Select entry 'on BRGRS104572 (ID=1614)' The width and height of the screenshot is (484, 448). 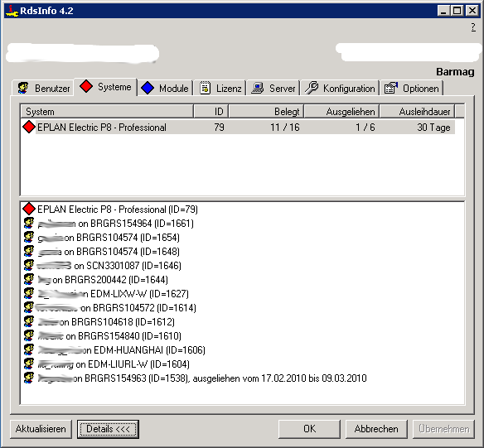click(138, 308)
